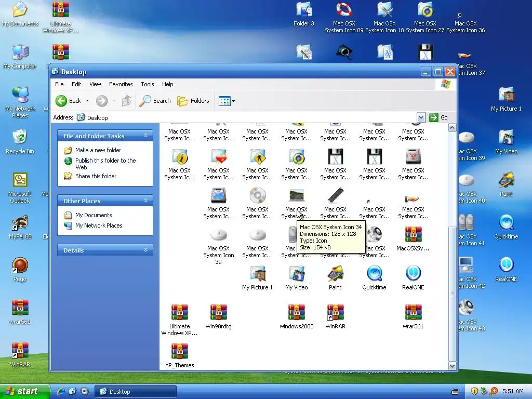Toggle the Folders pane button
Viewport: 532px width, 399px height.
point(193,101)
